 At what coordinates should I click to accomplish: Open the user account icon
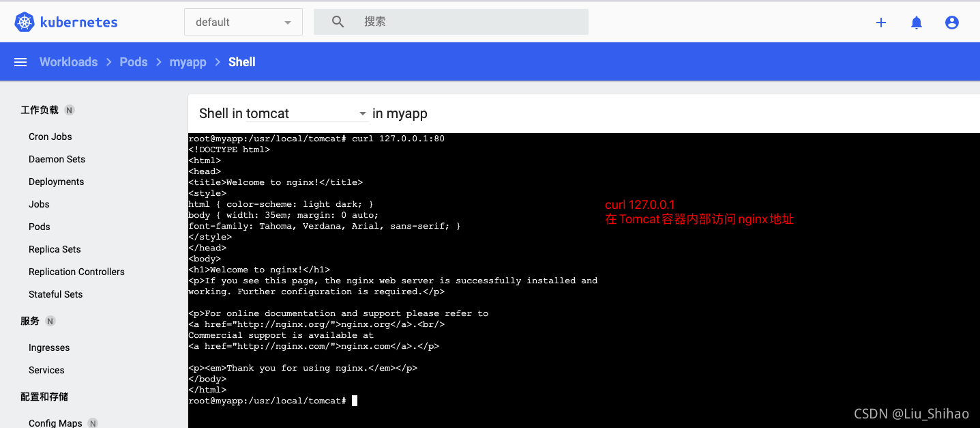pyautogui.click(x=952, y=23)
